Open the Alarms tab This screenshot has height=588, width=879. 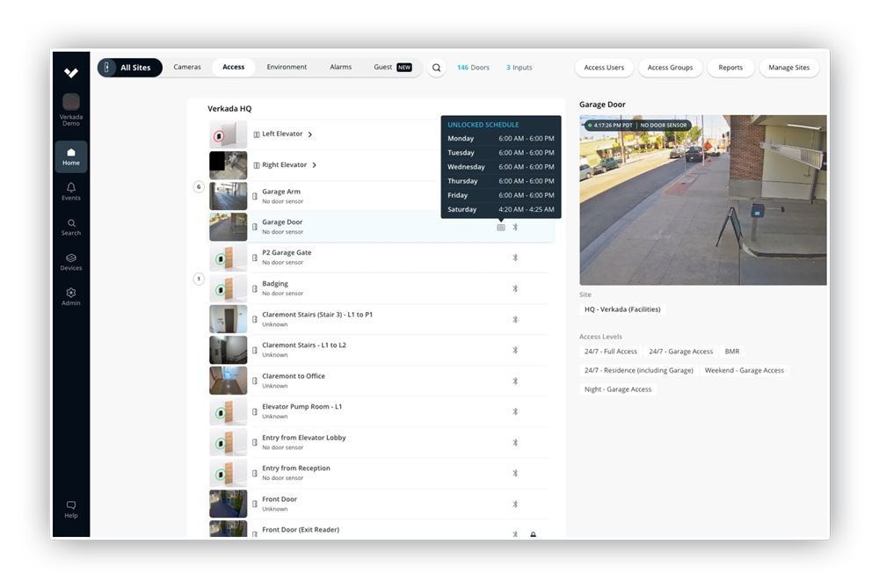(341, 68)
